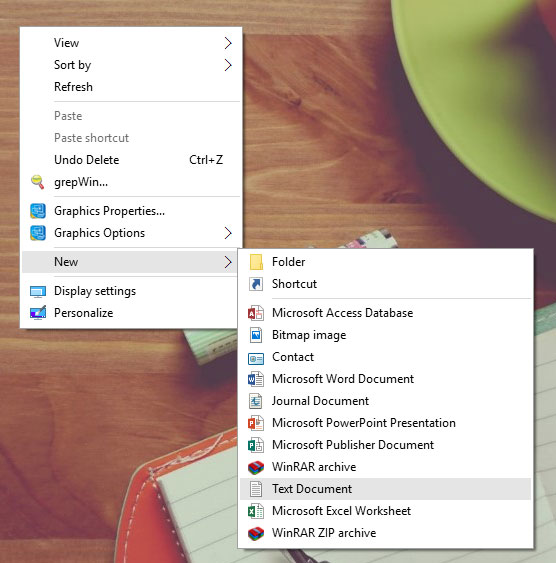Image resolution: width=556 pixels, height=563 pixels.
Task: Click the Display settings monitor icon
Action: point(38,291)
